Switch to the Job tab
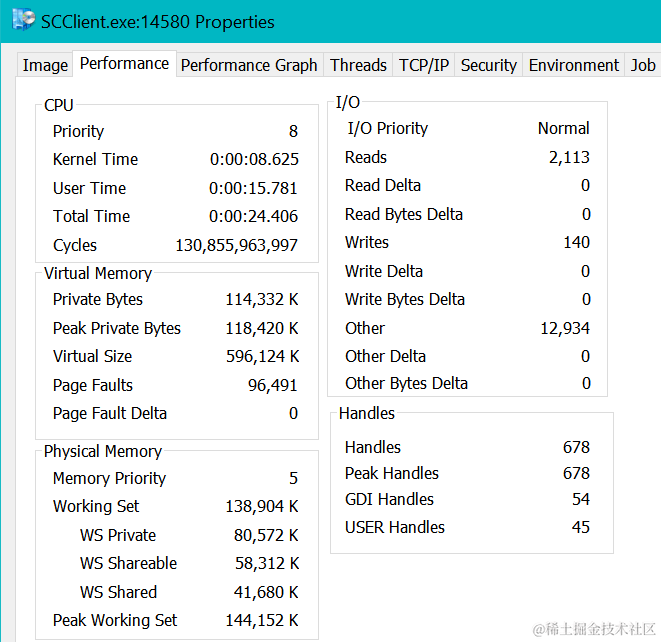The height and width of the screenshot is (642, 661). point(643,65)
